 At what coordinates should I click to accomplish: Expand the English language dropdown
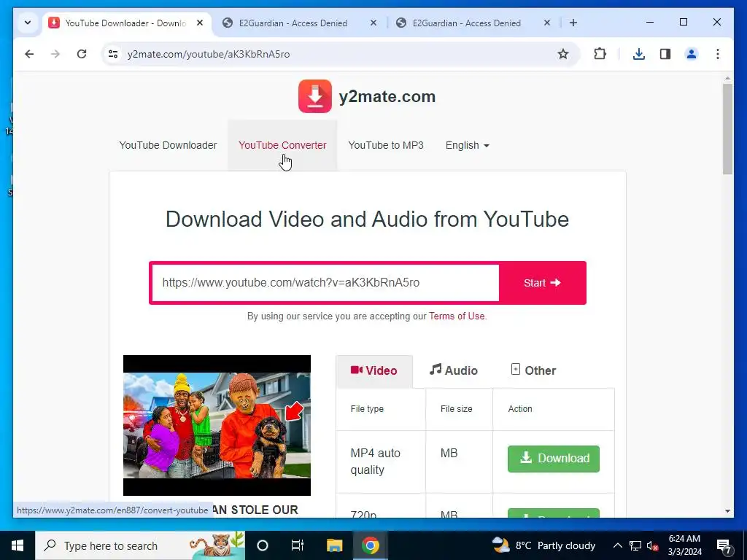[468, 145]
